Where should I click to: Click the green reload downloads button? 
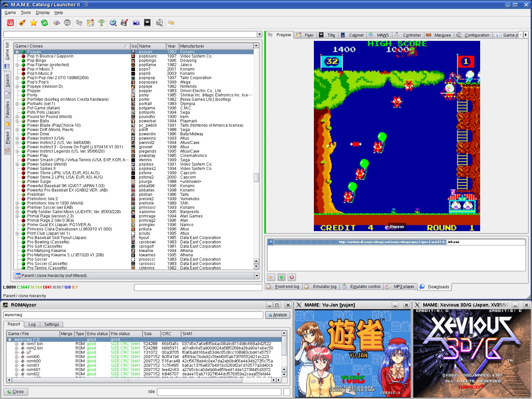click(x=281, y=277)
